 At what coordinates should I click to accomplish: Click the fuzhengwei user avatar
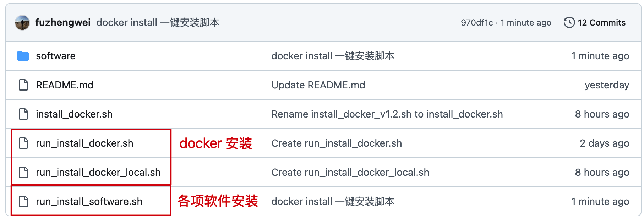(22, 23)
